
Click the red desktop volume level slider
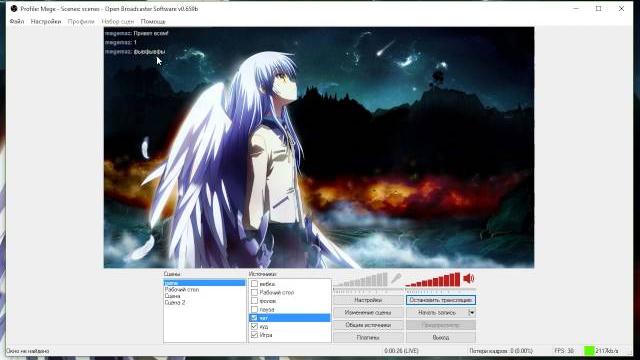[x=433, y=280]
